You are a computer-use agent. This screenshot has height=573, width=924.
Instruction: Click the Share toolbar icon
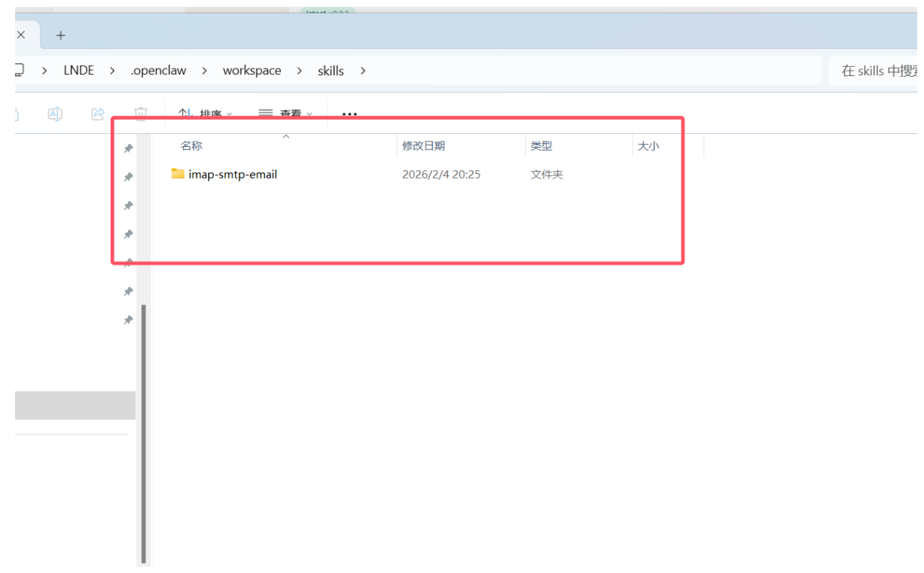(98, 114)
